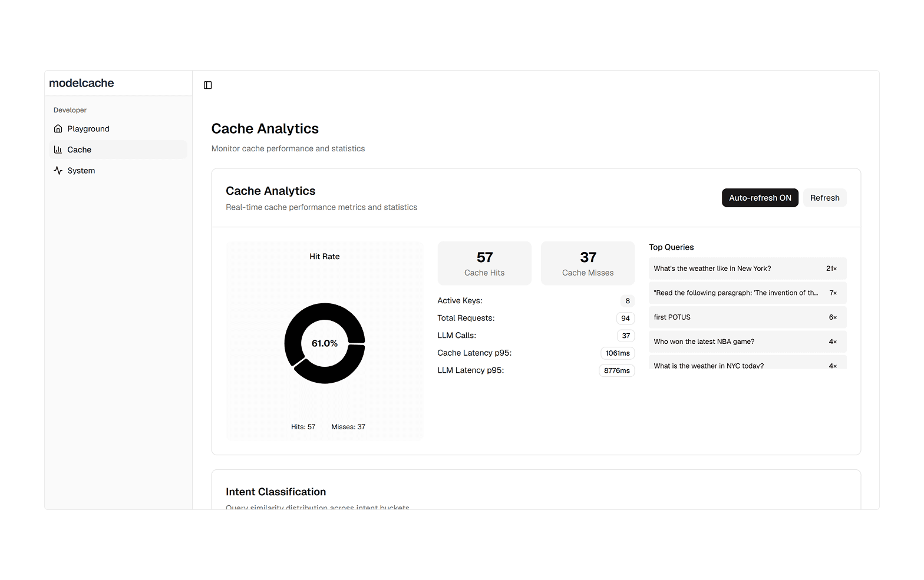The image size is (924, 580).
Task: Click the 6× count badge
Action: 833,317
